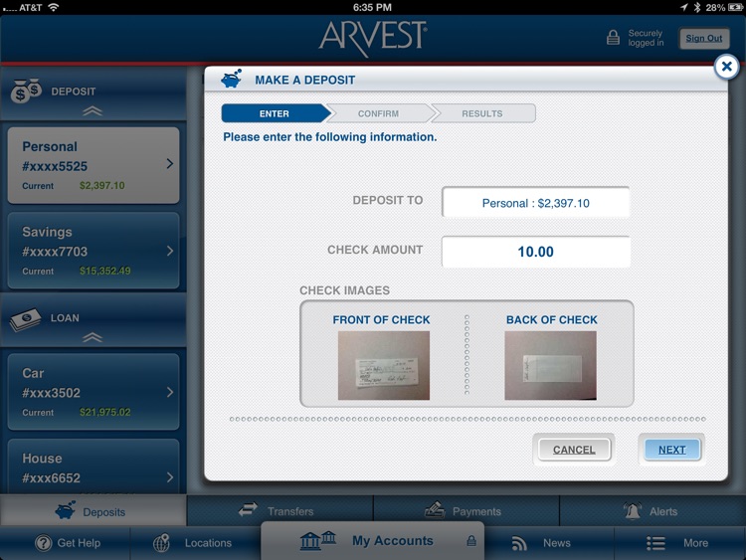Click the Arvest logo
Screen dimensions: 746x560
click(373, 38)
